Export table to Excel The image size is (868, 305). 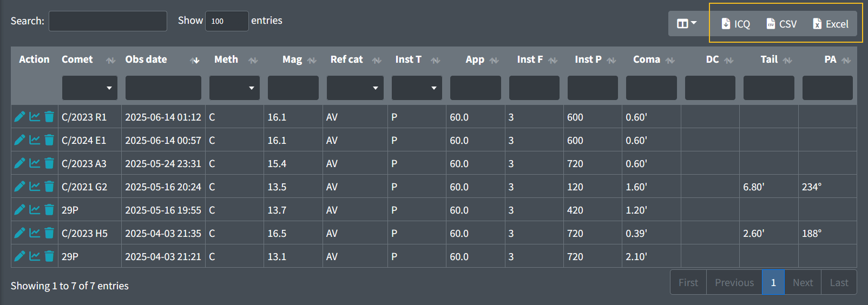[831, 24]
